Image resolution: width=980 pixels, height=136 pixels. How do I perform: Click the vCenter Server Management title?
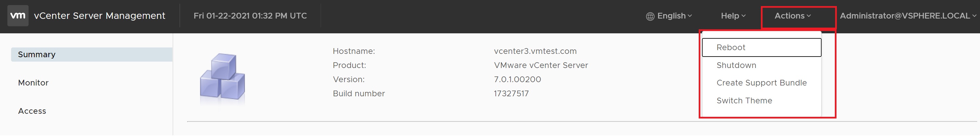point(99,15)
